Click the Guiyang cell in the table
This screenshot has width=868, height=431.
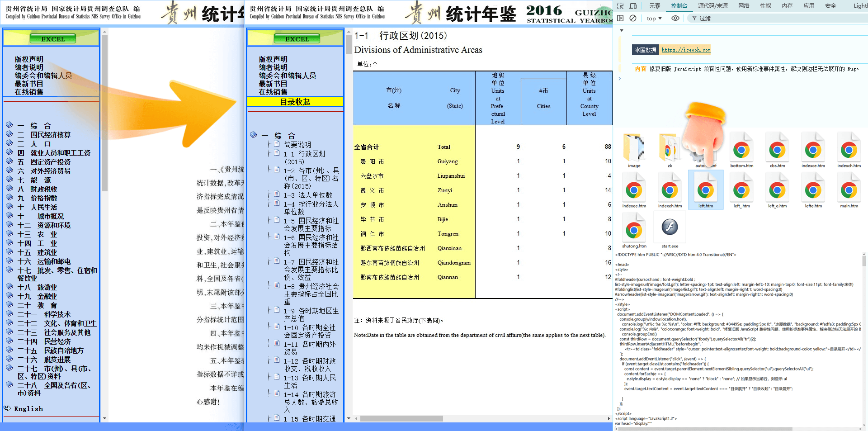[448, 161]
